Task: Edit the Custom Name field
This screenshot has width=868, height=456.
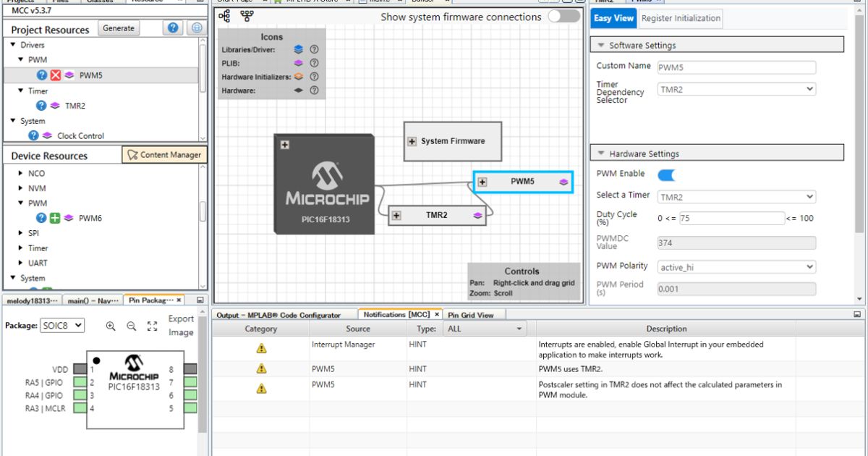Action: click(736, 67)
